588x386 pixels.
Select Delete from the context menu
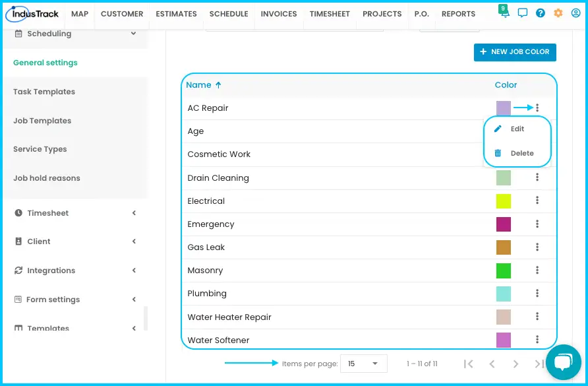tap(517, 153)
